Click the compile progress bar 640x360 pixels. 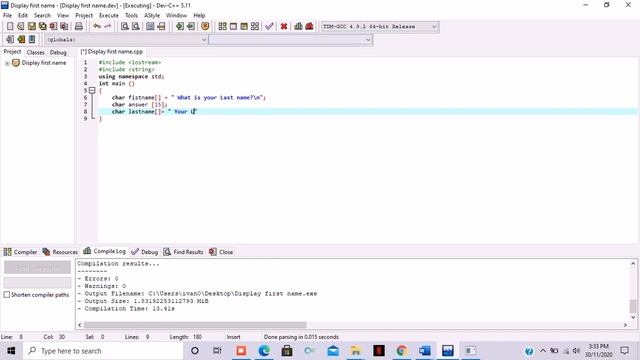point(37,282)
